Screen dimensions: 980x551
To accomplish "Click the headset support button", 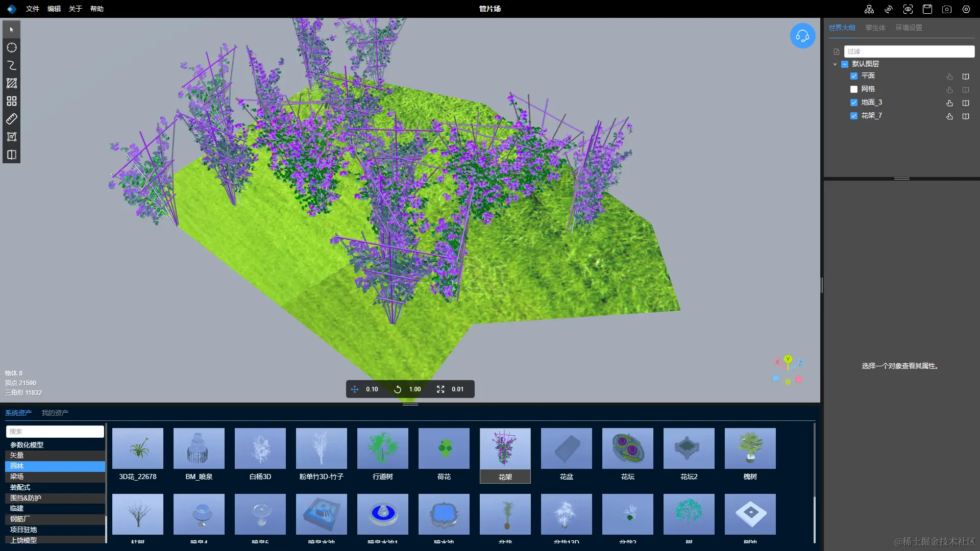I will (802, 36).
